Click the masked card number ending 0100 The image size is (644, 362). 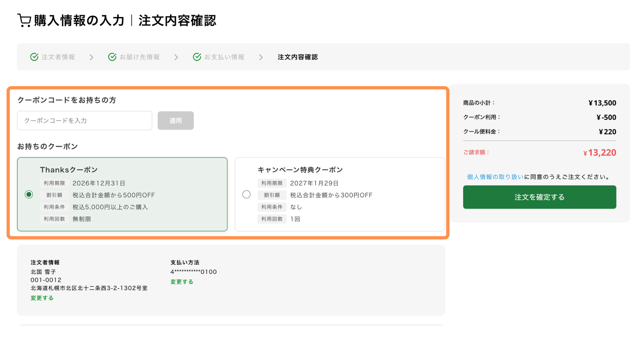(x=194, y=272)
